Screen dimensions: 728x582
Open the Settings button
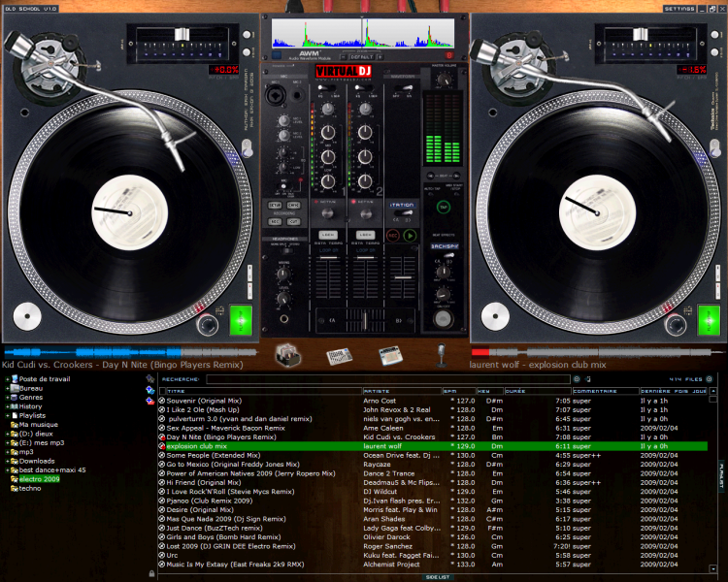coord(678,9)
